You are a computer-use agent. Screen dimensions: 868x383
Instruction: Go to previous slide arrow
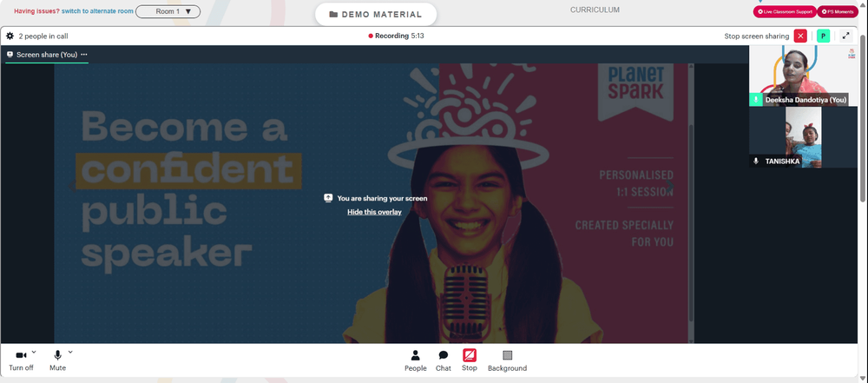(x=71, y=186)
